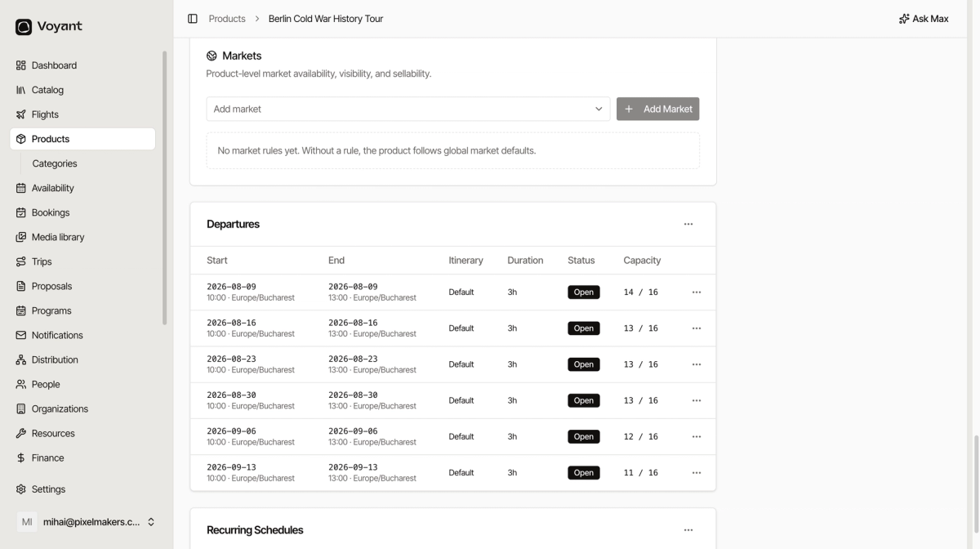The image size is (980, 549).
Task: Click the Media library images icon
Action: coord(21,237)
